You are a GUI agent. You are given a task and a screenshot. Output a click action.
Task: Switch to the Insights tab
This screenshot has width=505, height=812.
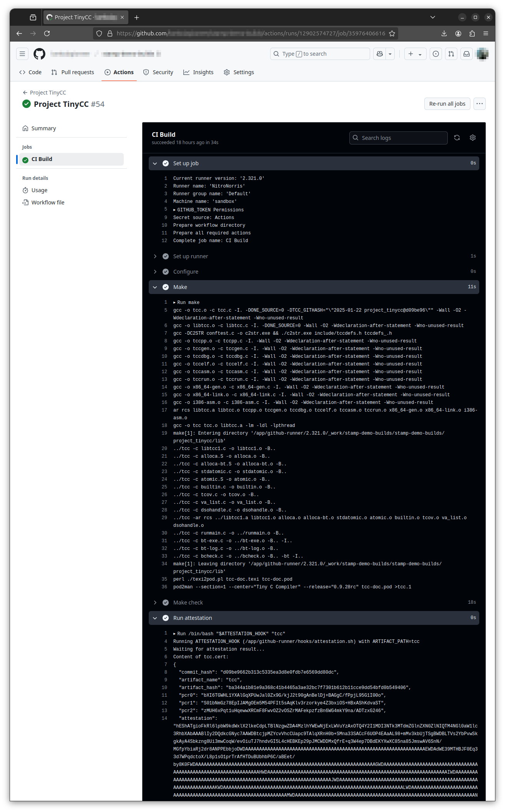pyautogui.click(x=198, y=72)
